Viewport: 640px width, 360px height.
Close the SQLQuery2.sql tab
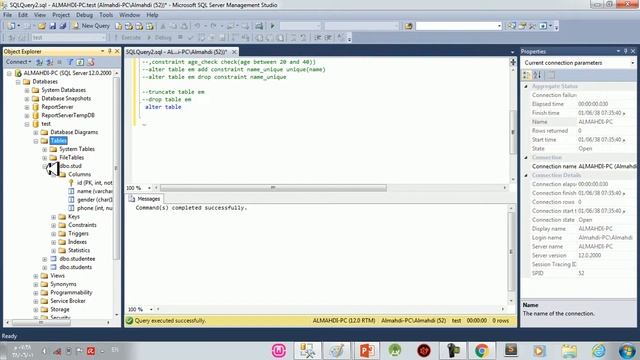click(x=234, y=52)
